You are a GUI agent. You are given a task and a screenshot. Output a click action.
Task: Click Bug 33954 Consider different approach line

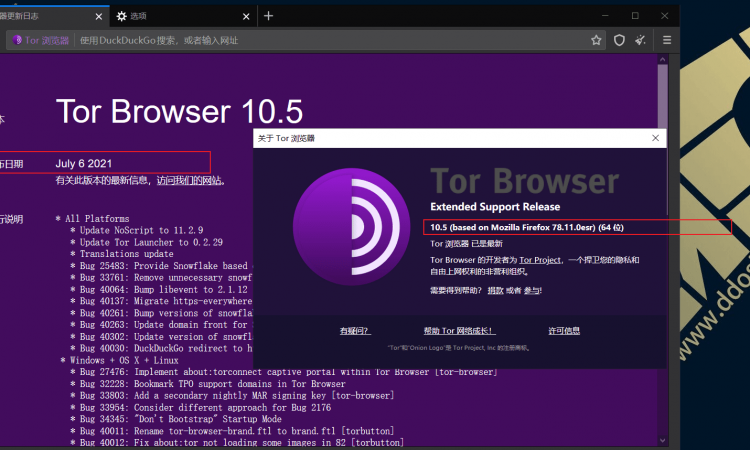tap(201, 407)
